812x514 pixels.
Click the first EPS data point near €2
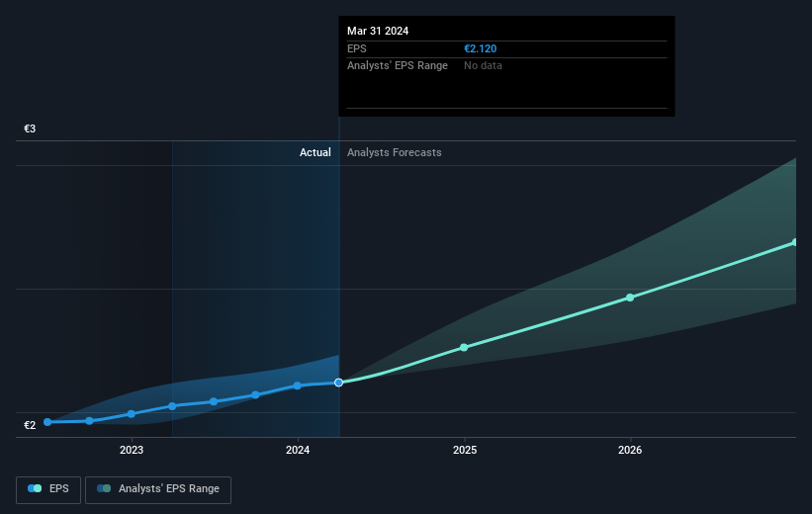click(47, 422)
